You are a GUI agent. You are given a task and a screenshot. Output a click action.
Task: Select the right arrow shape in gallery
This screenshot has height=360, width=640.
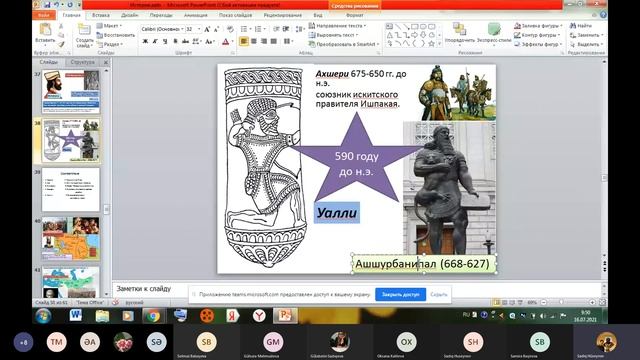click(415, 35)
